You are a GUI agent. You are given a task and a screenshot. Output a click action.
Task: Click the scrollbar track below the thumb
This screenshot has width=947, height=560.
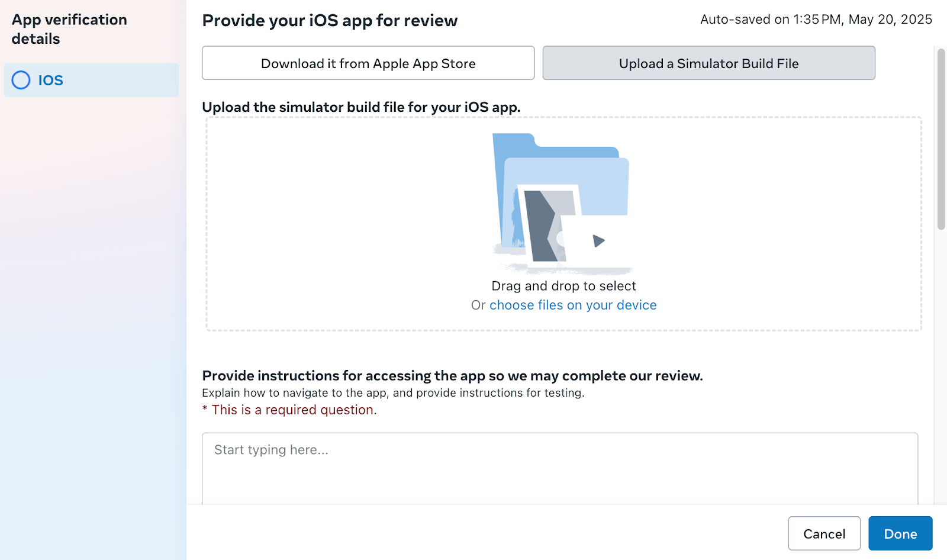tap(941, 367)
